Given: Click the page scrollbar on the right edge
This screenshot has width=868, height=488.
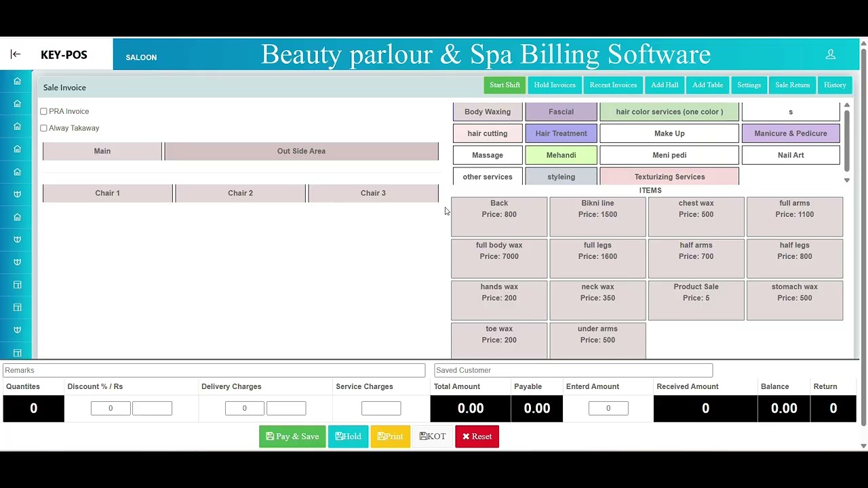Looking at the screenshot, I should pyautogui.click(x=863, y=237).
